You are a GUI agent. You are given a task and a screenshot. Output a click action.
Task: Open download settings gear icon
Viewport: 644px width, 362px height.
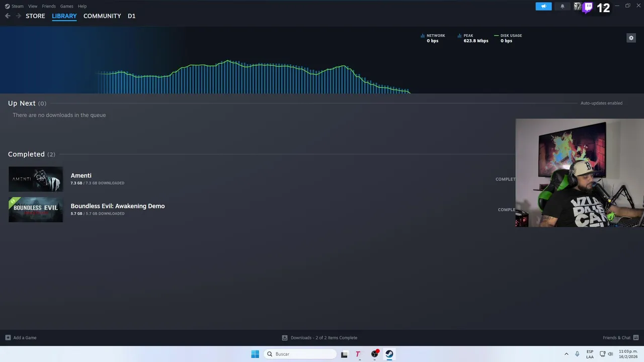[631, 38]
